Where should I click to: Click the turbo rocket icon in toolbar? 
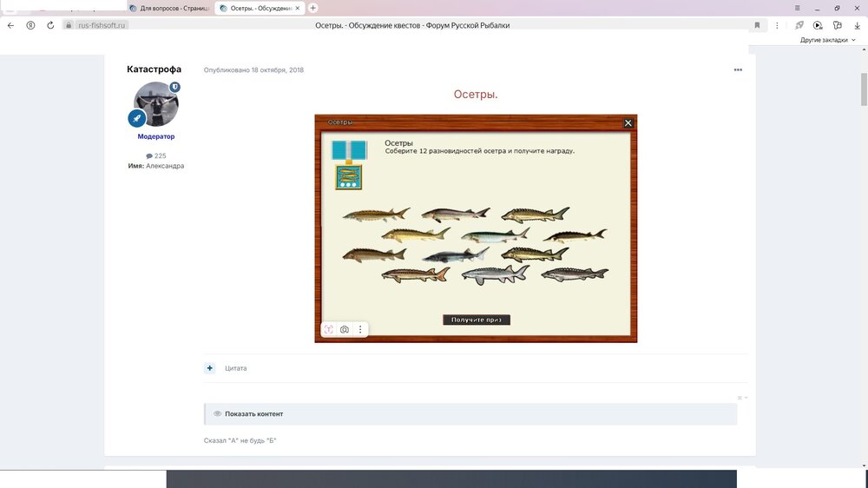[799, 25]
